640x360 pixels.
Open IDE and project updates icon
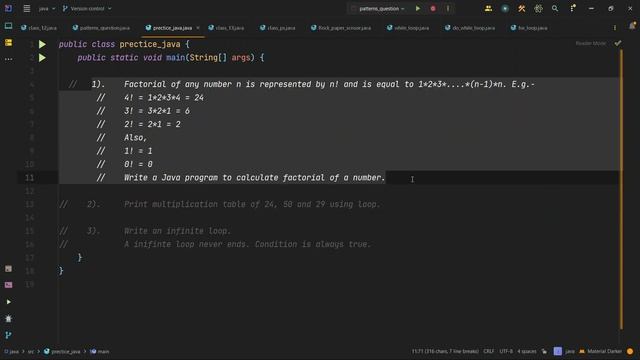pos(573,8)
